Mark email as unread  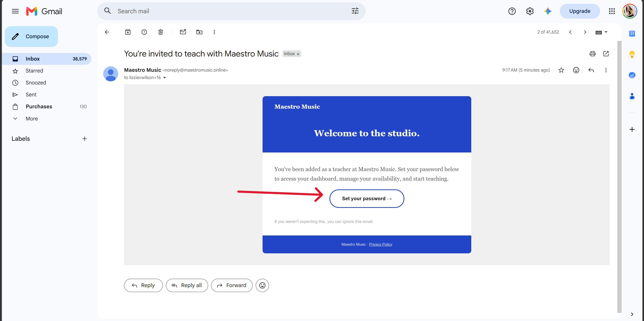click(x=183, y=32)
